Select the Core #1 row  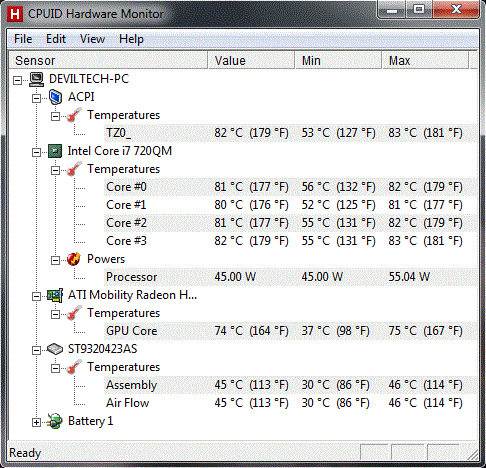290,205
